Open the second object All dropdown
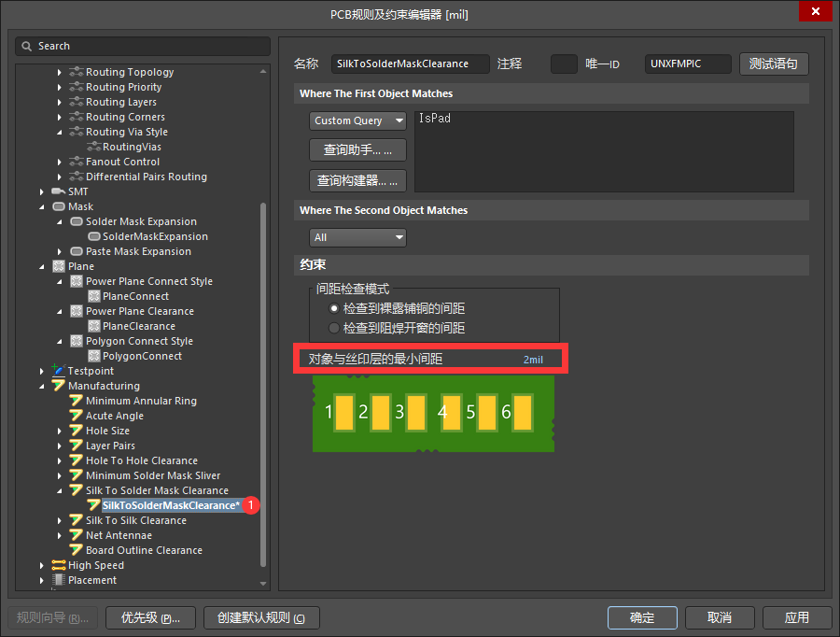Viewport: 840px width, 637px height. click(x=357, y=237)
